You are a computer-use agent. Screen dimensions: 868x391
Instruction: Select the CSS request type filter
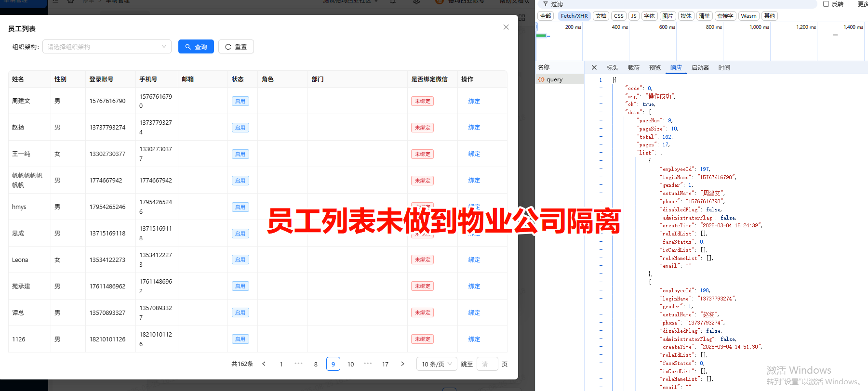[x=619, y=16]
